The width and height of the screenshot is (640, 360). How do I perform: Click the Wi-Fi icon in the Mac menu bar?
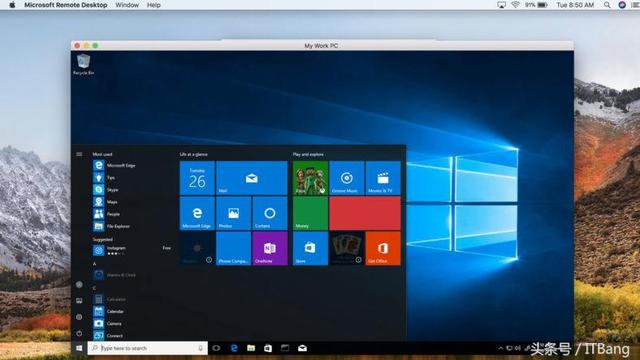pos(516,5)
